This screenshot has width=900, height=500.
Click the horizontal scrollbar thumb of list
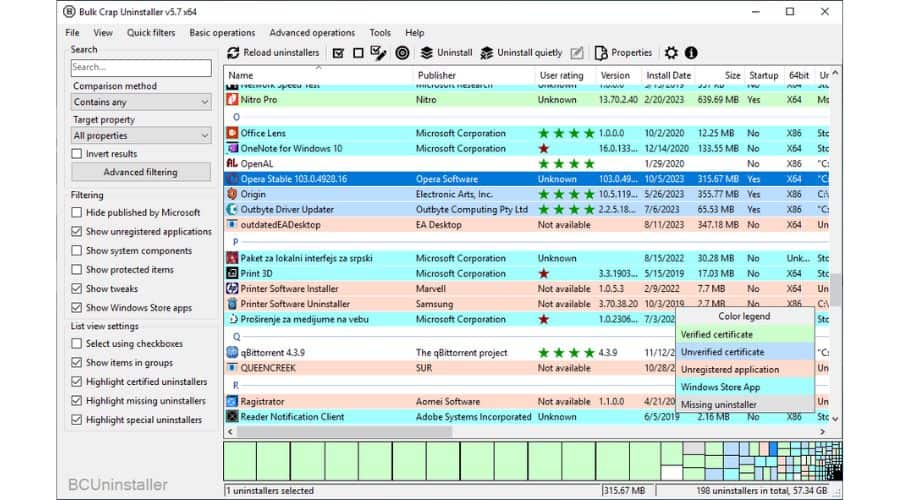[344, 431]
